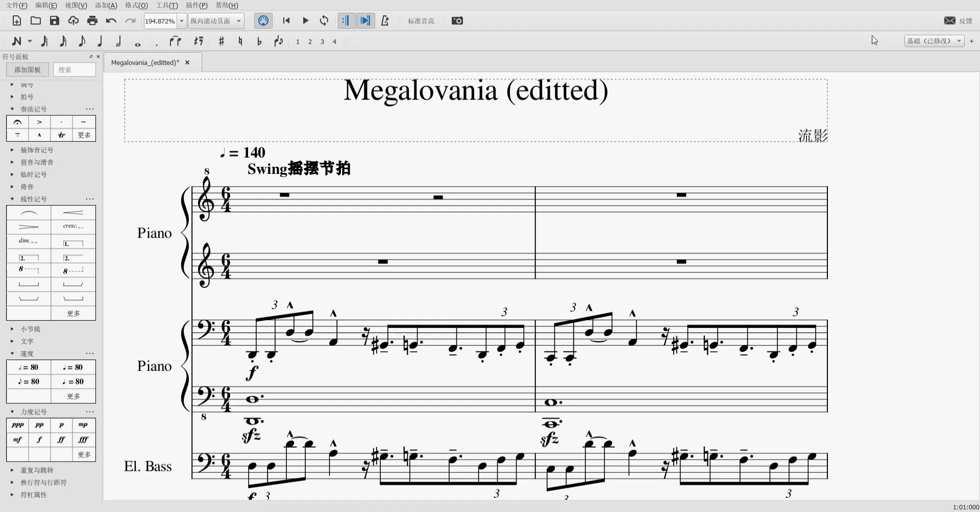
Task: Start score playback
Action: tap(305, 21)
